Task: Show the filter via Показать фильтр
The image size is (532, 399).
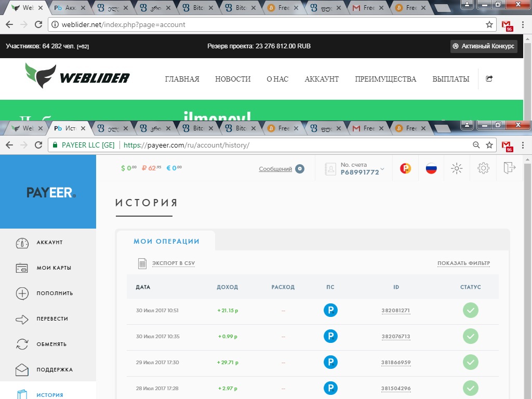Action: (x=463, y=263)
